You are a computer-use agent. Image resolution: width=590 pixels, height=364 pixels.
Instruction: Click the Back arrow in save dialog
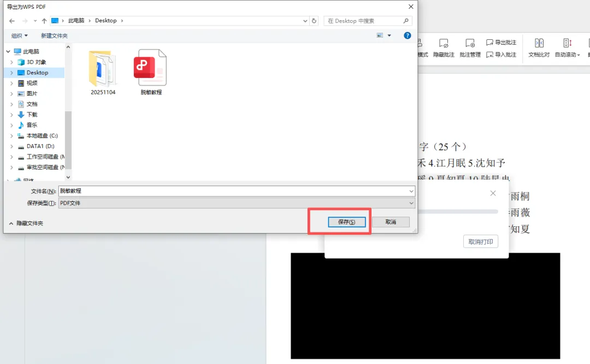[11, 21]
